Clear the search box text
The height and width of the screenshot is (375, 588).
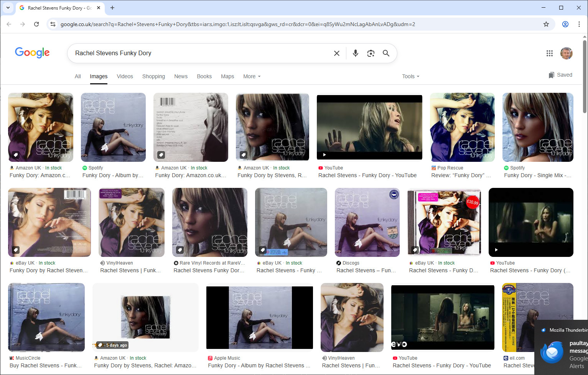coord(336,53)
